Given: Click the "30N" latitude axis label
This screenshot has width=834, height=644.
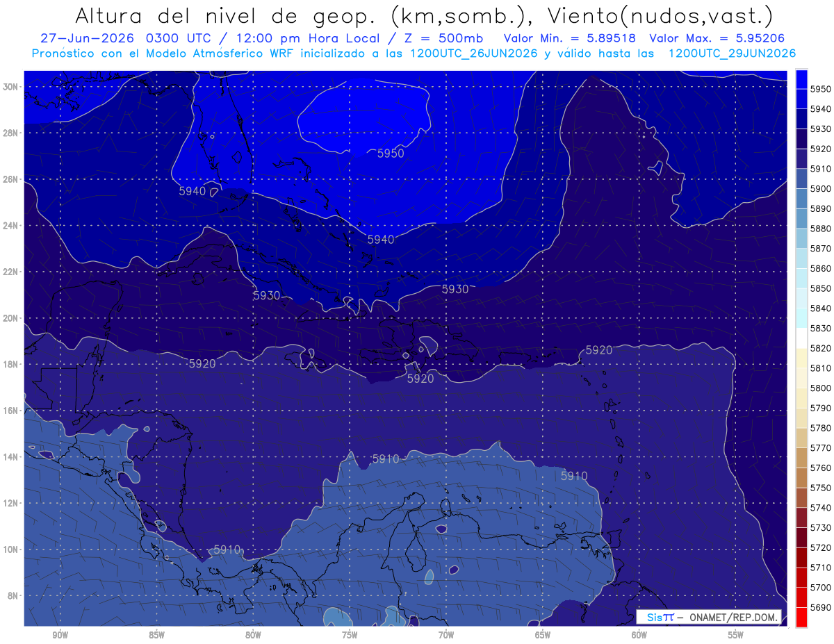Looking at the screenshot, I should [x=12, y=86].
